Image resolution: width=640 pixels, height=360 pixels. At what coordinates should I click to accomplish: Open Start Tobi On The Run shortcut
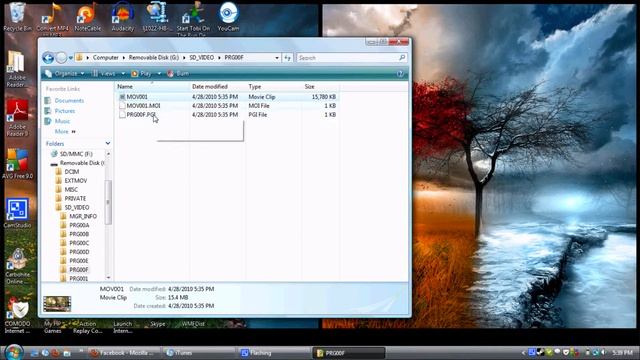193,18
